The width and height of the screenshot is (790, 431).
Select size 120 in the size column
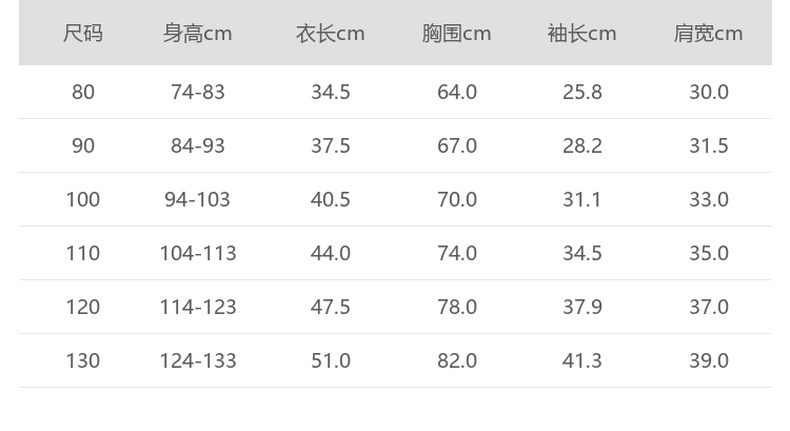[83, 307]
